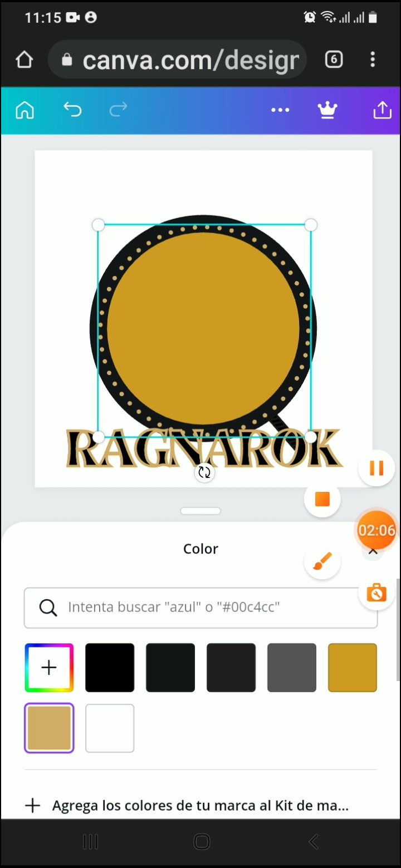401x868 pixels.
Task: Select the white color swatch
Action: 110,728
